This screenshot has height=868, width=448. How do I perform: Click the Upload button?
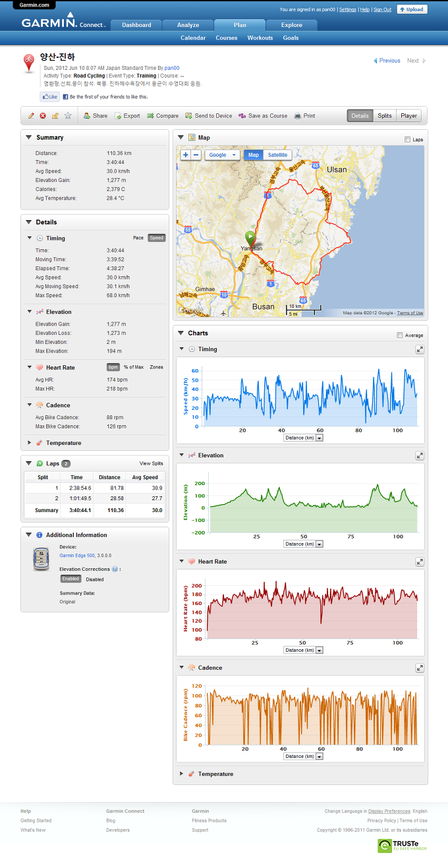click(412, 9)
